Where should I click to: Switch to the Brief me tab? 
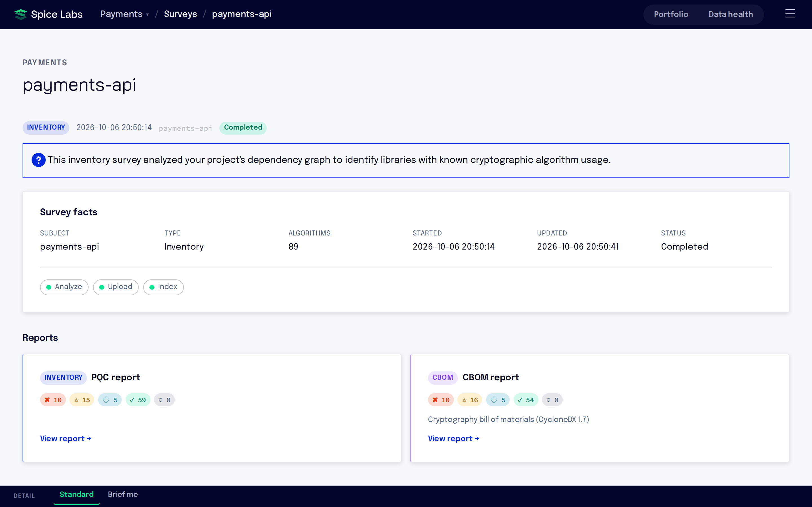(123, 494)
